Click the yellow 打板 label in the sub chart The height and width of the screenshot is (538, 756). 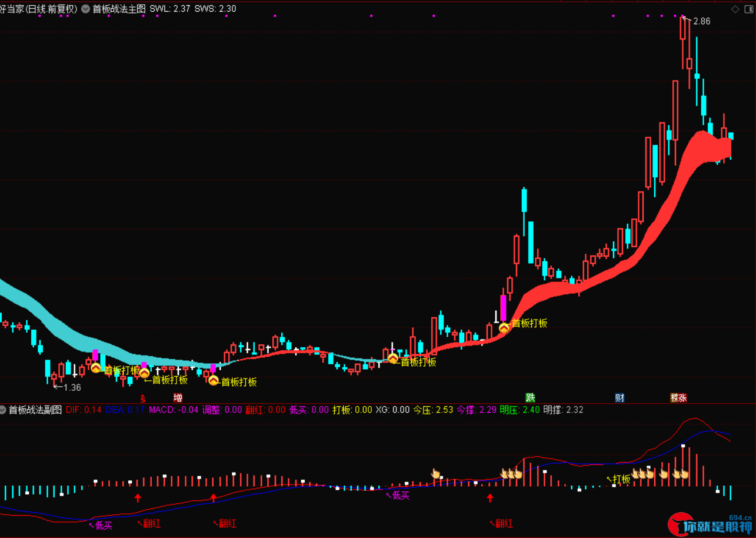622,479
